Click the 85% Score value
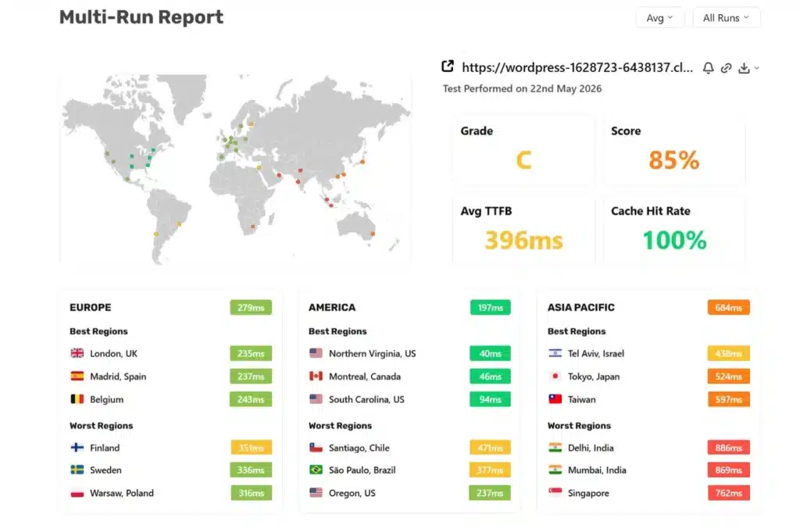Image resolution: width=800 pixels, height=532 pixels. [673, 160]
